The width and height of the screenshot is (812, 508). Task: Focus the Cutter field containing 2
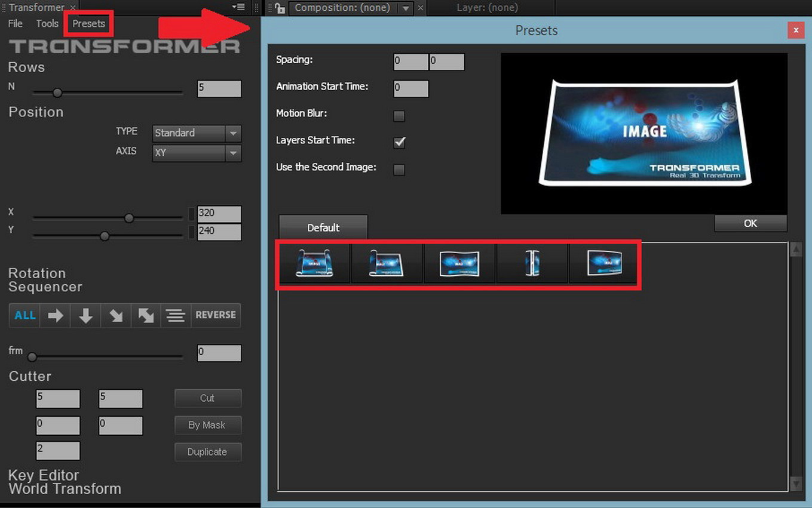tap(58, 451)
